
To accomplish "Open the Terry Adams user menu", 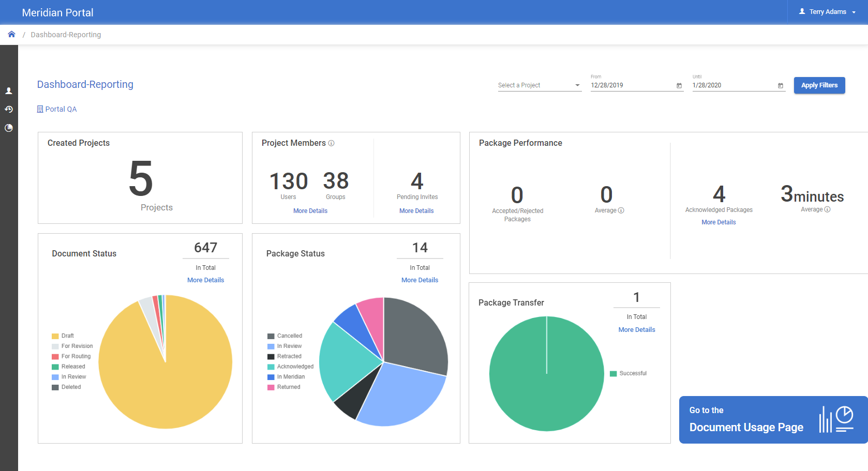I will click(x=827, y=12).
